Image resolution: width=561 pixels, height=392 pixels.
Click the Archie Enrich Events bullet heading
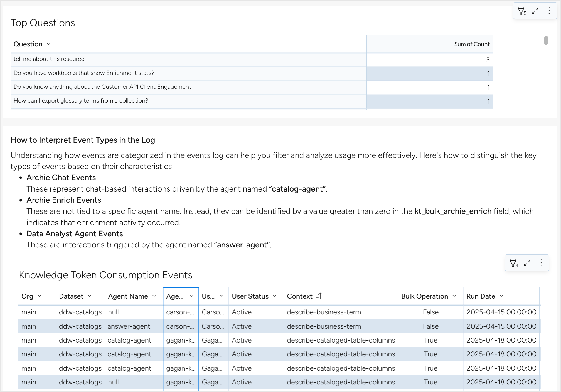(x=64, y=200)
